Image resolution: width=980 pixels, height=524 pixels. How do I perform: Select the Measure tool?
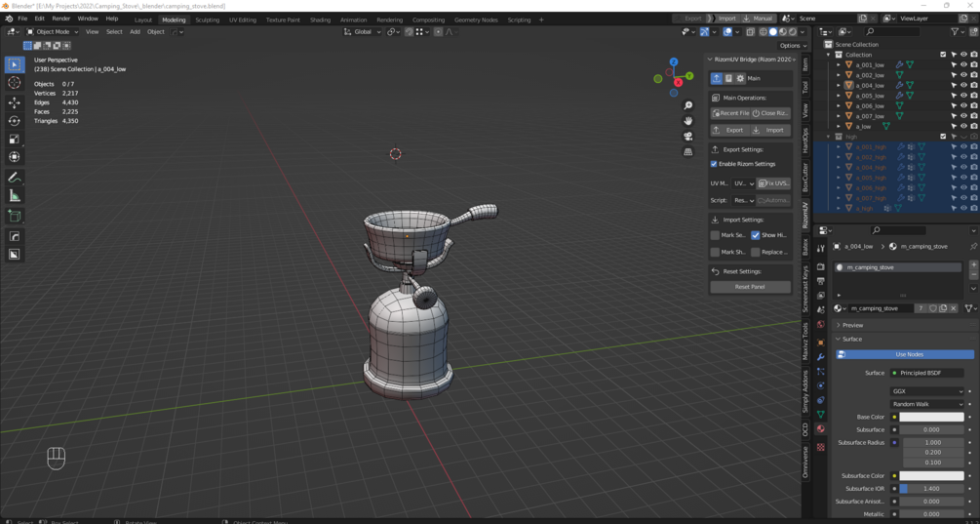click(x=14, y=196)
